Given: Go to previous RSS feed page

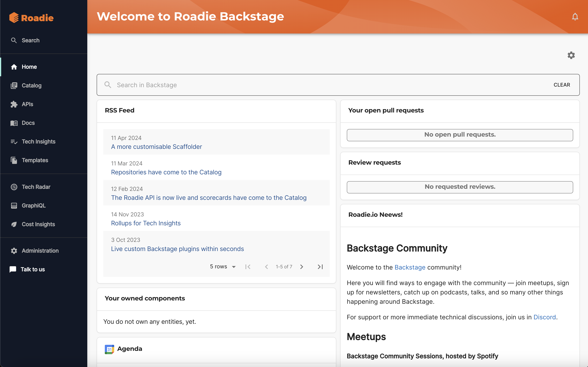Looking at the screenshot, I should 266,267.
